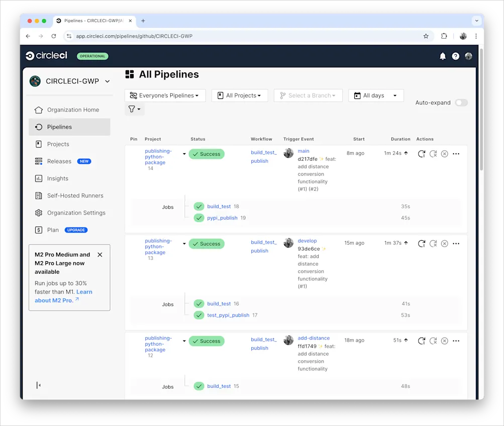Rerun pipeline 14 workflow from start

click(422, 154)
